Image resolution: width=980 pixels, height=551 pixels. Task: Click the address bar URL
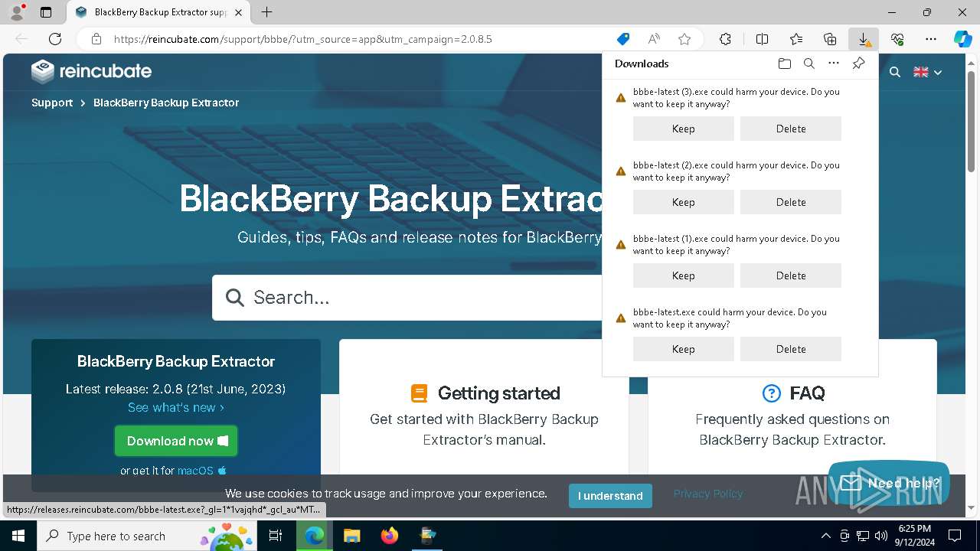point(303,39)
